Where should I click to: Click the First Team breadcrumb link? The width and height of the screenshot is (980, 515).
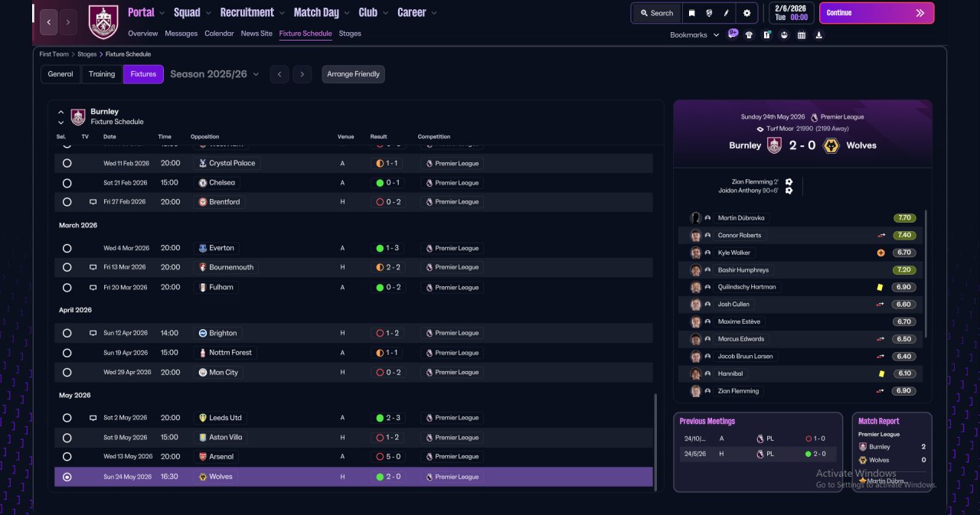point(54,54)
